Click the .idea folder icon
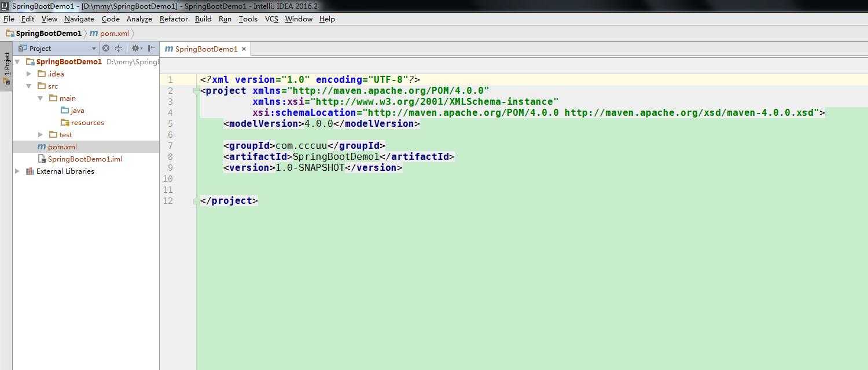The image size is (868, 370). pos(42,74)
